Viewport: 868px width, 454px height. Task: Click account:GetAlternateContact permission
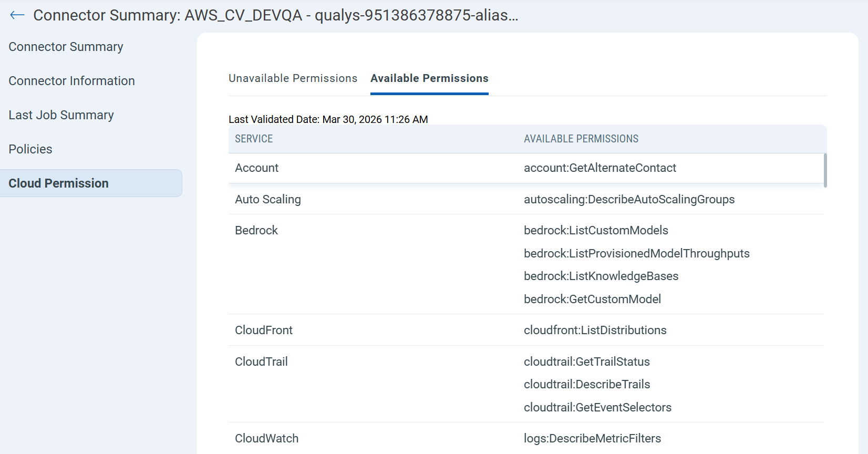600,168
